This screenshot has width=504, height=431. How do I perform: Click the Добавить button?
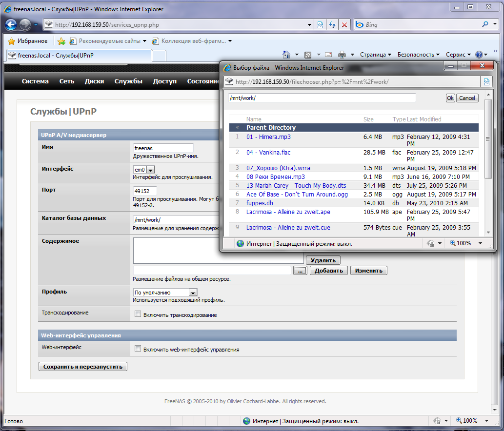pos(328,271)
